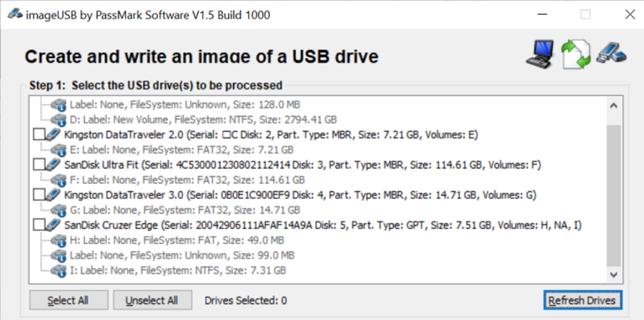644x320 pixels.
Task: Click the drive icon beside SanDisk Ultra Fit
Action: pyautogui.click(x=53, y=164)
